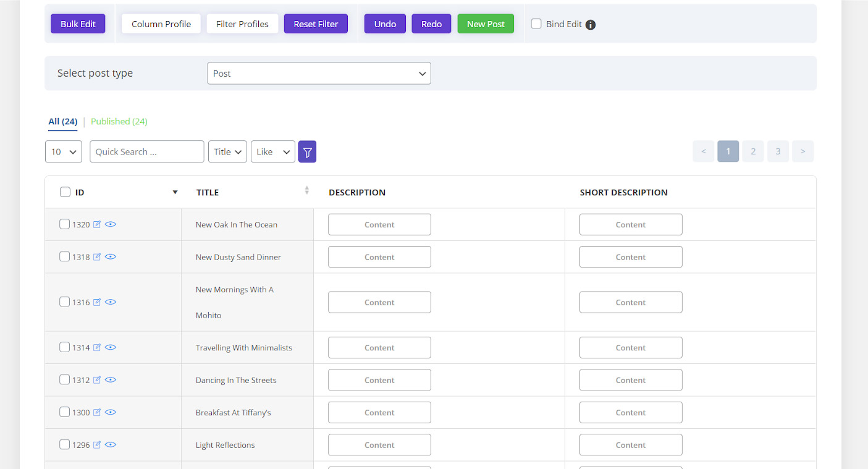The width and height of the screenshot is (868, 469).
Task: Open edit icon for post 1316
Action: [96, 302]
